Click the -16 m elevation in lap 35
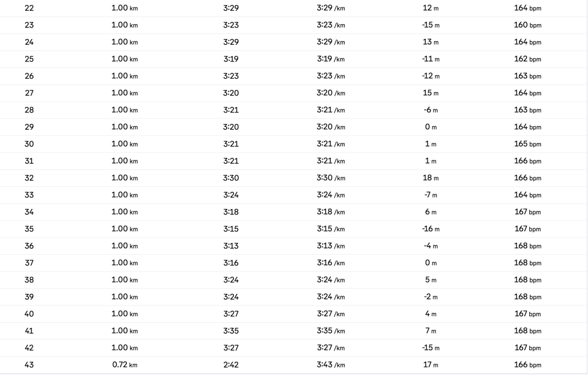 431,229
